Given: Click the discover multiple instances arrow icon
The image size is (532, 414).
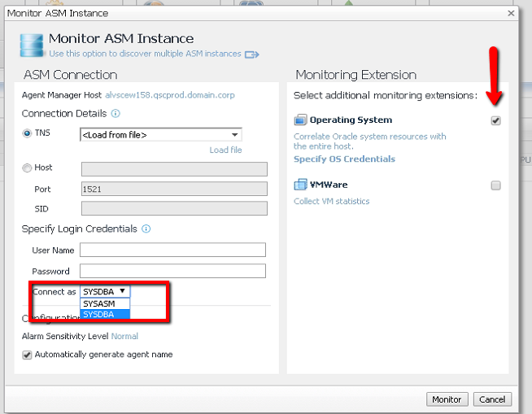Looking at the screenshot, I should pos(251,54).
